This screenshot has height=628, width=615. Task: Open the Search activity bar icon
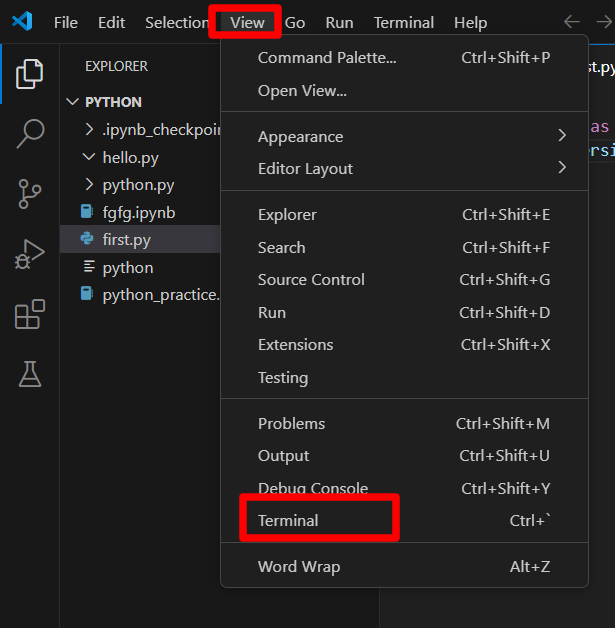tap(30, 134)
